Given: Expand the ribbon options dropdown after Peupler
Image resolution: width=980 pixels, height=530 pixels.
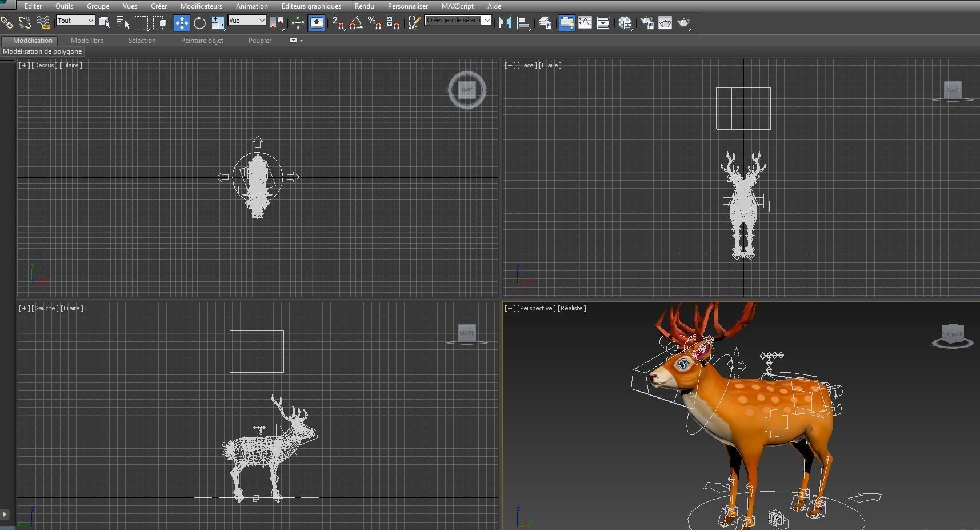Looking at the screenshot, I should 295,41.
